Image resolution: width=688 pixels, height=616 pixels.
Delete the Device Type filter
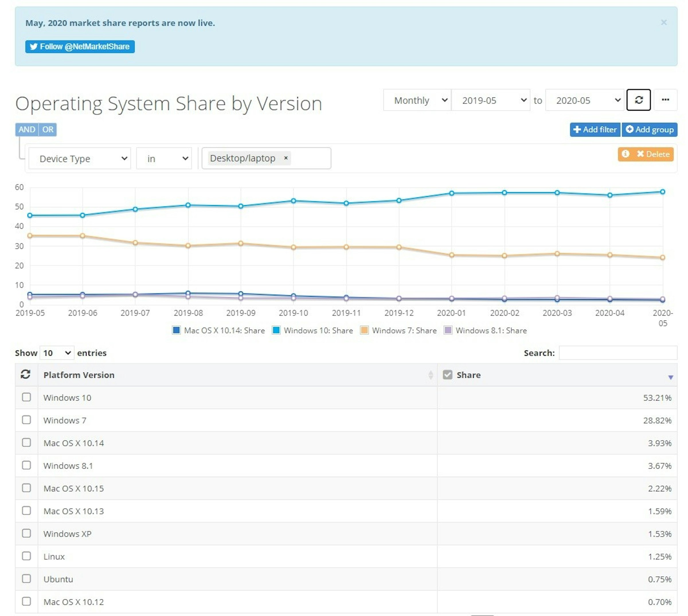[x=654, y=154]
